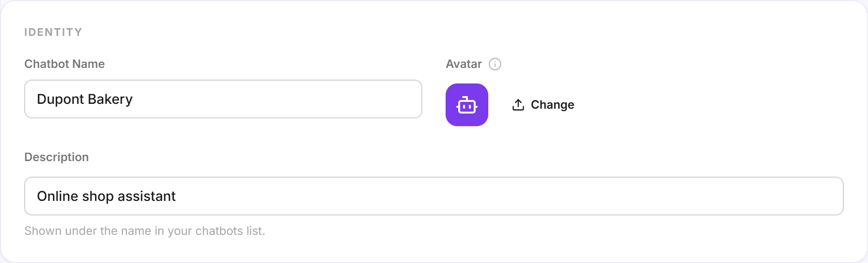Focus the Description input field

(434, 196)
